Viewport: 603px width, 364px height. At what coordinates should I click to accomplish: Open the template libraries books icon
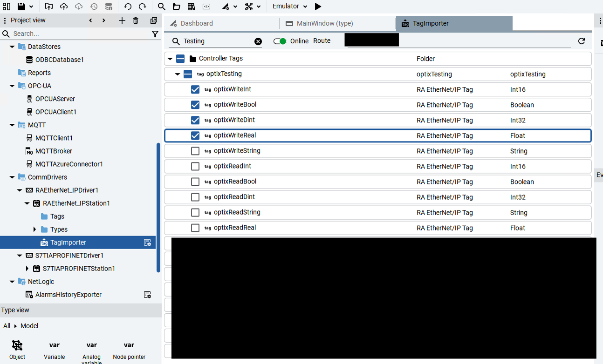[x=191, y=7]
